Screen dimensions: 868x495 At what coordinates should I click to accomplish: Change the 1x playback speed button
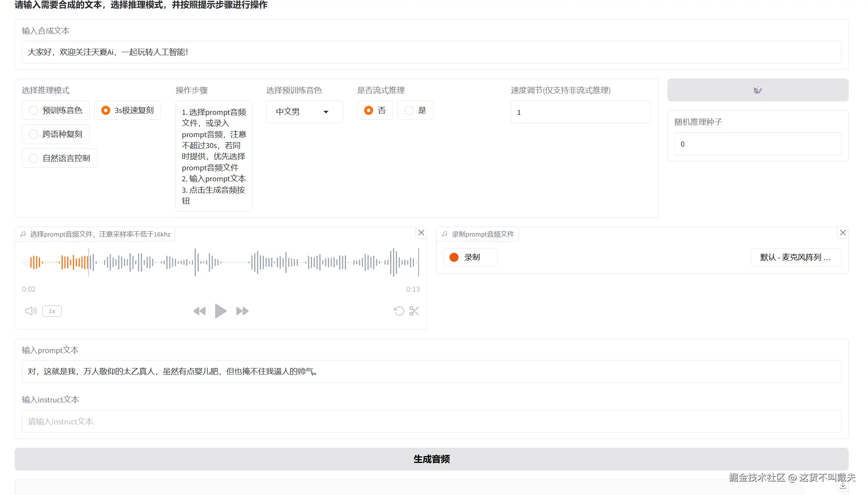[x=52, y=311]
